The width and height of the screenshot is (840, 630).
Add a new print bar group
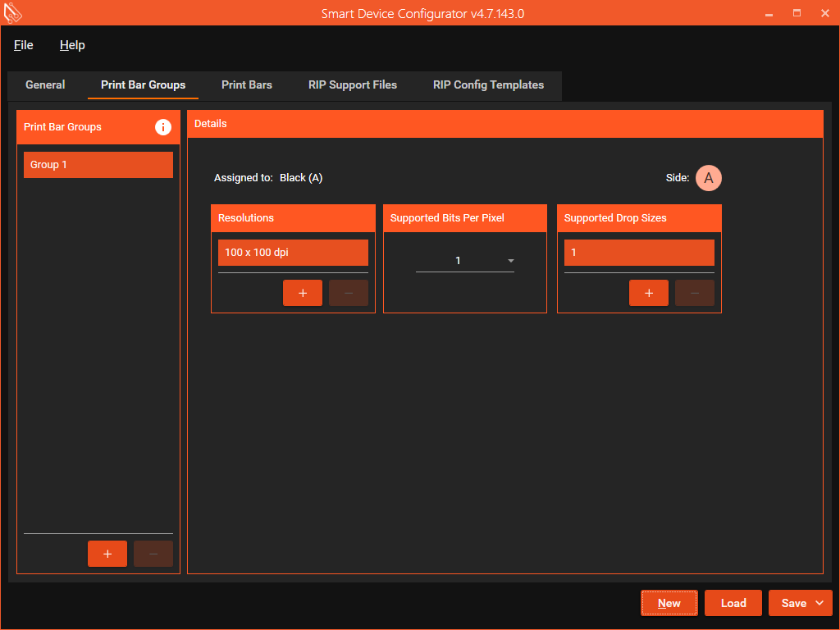click(x=107, y=554)
